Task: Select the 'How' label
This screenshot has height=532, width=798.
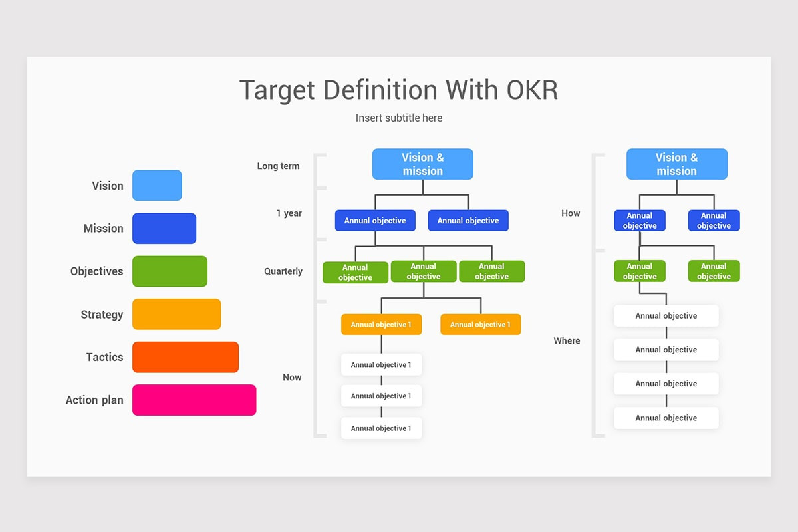Action: click(571, 213)
